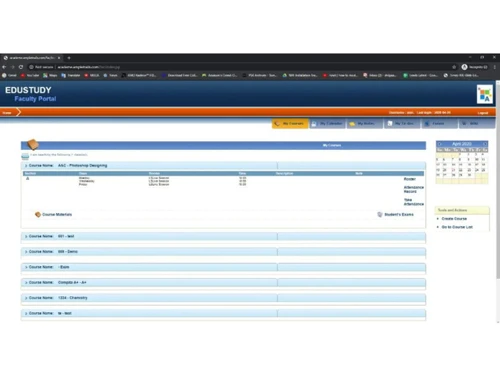Click Go to Course List
500x375 pixels.
click(457, 227)
